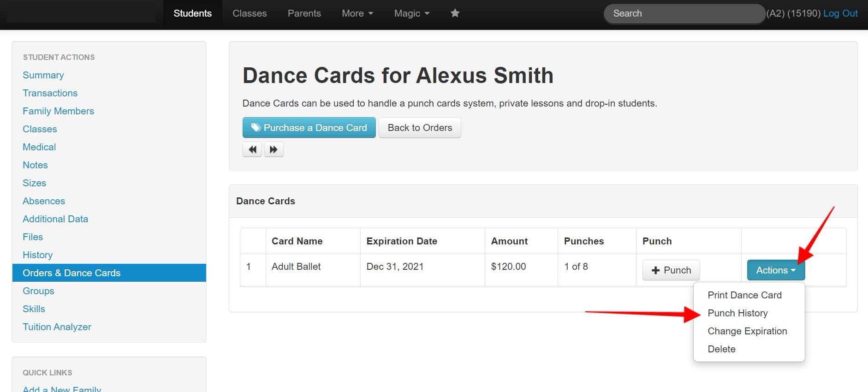The width and height of the screenshot is (868, 392).
Task: Select Change Expiration menu entry
Action: click(x=747, y=331)
